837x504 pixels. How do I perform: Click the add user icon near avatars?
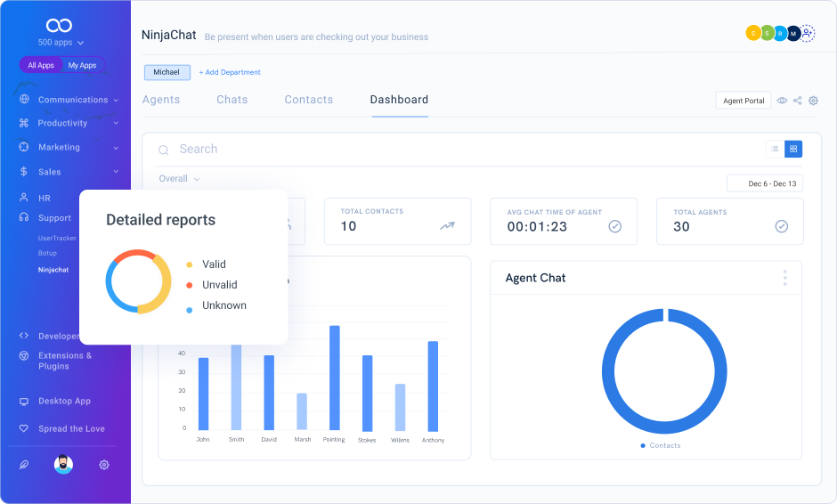point(807,34)
